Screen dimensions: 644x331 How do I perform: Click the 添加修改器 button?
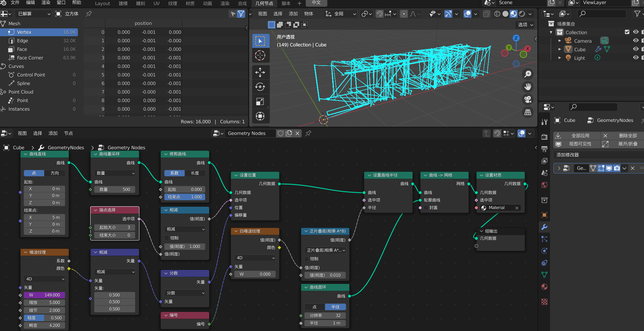point(599,155)
